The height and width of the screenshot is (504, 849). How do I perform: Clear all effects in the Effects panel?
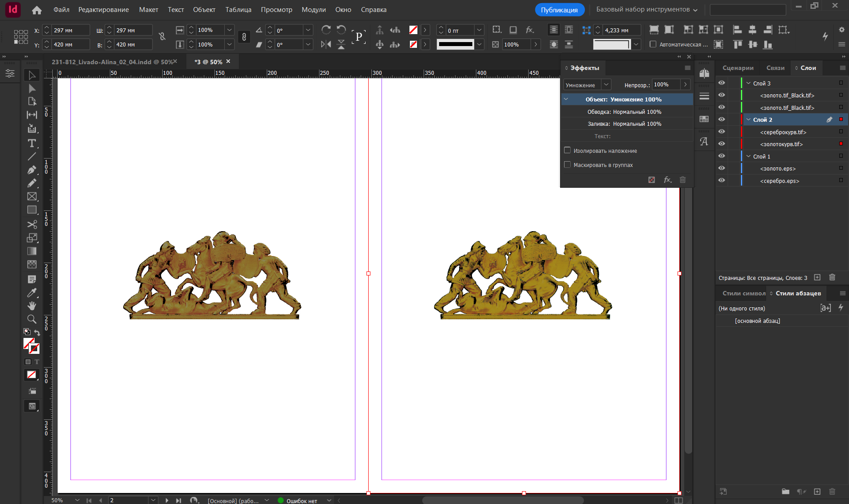click(x=651, y=180)
